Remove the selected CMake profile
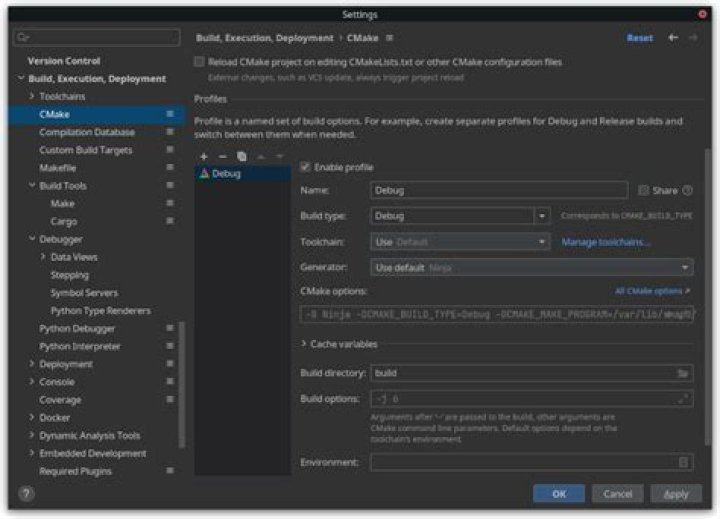 [x=223, y=157]
